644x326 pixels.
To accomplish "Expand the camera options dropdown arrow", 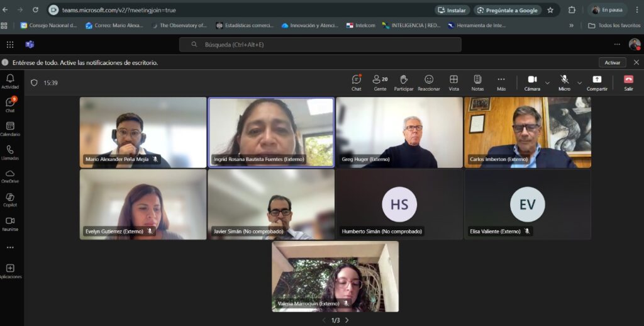I will (547, 82).
